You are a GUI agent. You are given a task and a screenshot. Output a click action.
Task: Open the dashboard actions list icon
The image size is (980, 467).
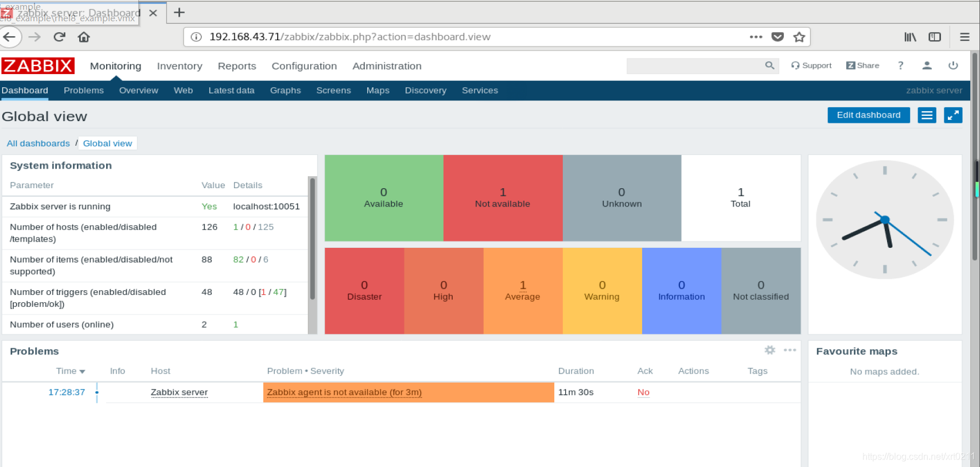(927, 115)
